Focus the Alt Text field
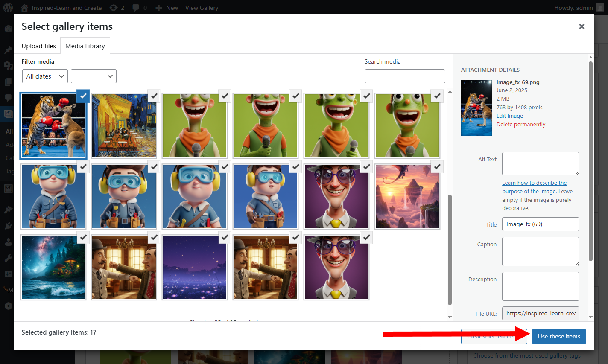This screenshot has height=364, width=608. pyautogui.click(x=541, y=163)
